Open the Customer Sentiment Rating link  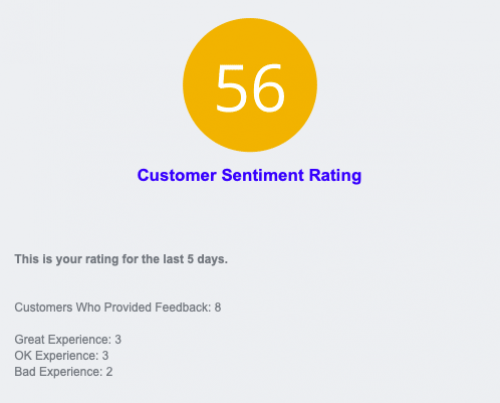pos(249,175)
